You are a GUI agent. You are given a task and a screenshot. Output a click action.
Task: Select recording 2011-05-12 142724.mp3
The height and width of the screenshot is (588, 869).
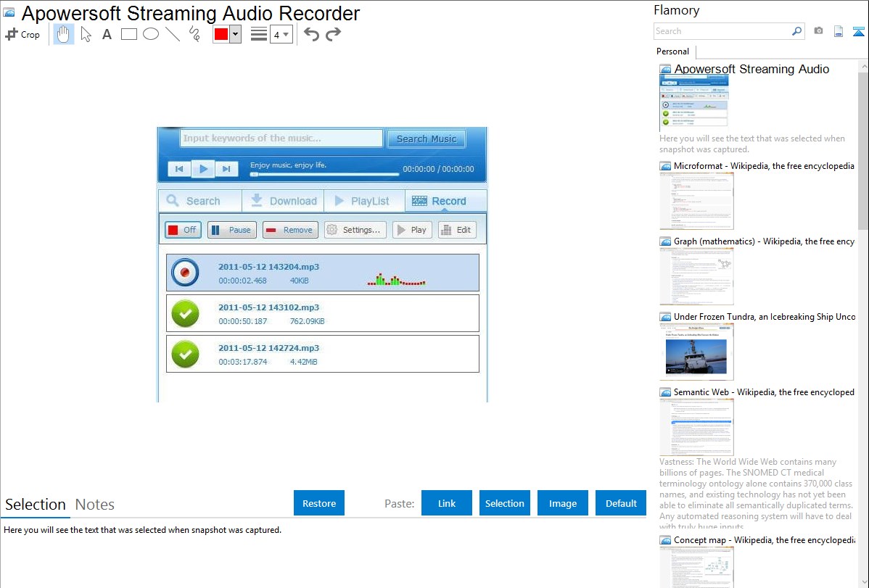[323, 354]
